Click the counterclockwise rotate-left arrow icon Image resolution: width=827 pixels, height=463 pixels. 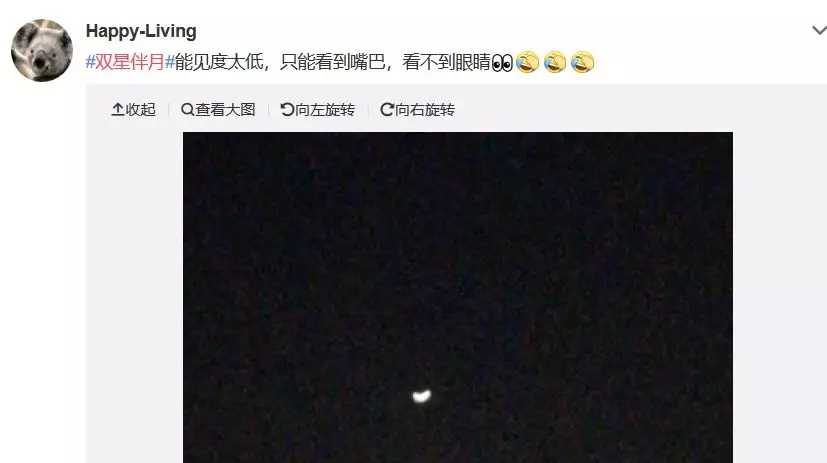click(287, 110)
